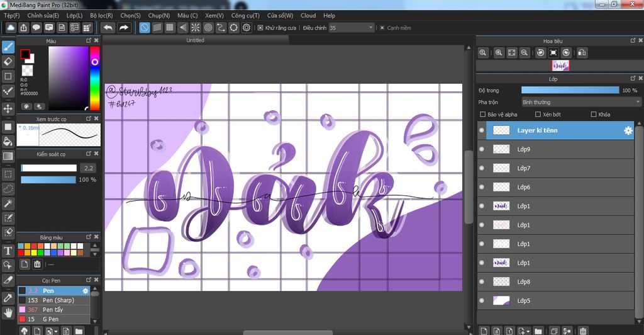This screenshot has height=335, width=644.
Task: Expand the brush add dropdown arrow
Action: (x=56, y=331)
